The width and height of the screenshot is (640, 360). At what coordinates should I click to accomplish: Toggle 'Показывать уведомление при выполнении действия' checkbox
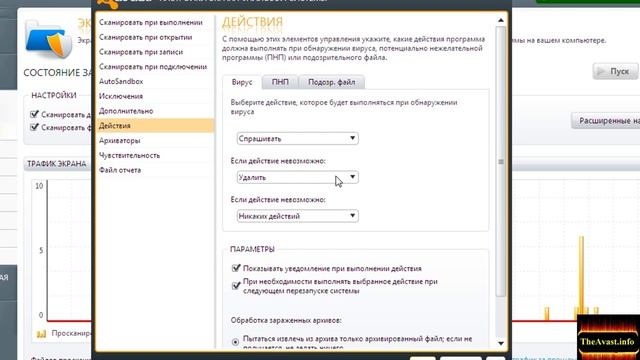(x=236, y=268)
